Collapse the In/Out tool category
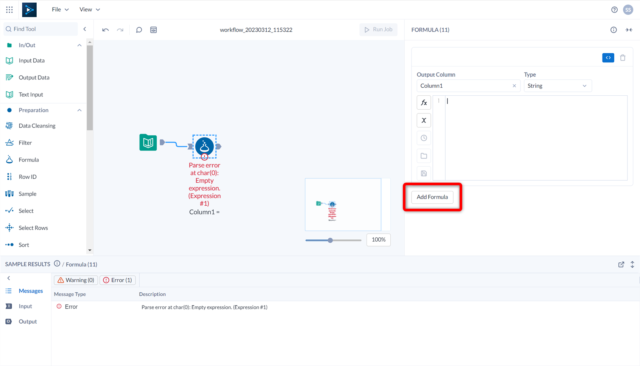640x366 pixels. pos(79,45)
